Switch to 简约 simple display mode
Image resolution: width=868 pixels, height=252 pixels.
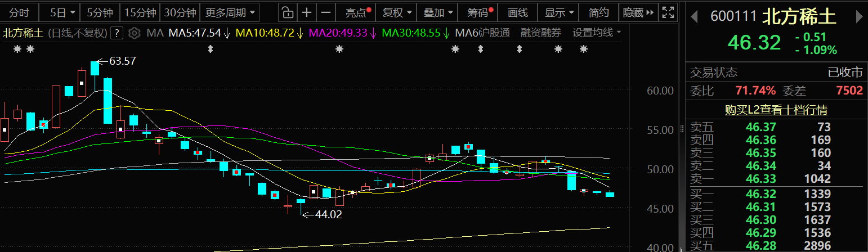[x=598, y=12]
